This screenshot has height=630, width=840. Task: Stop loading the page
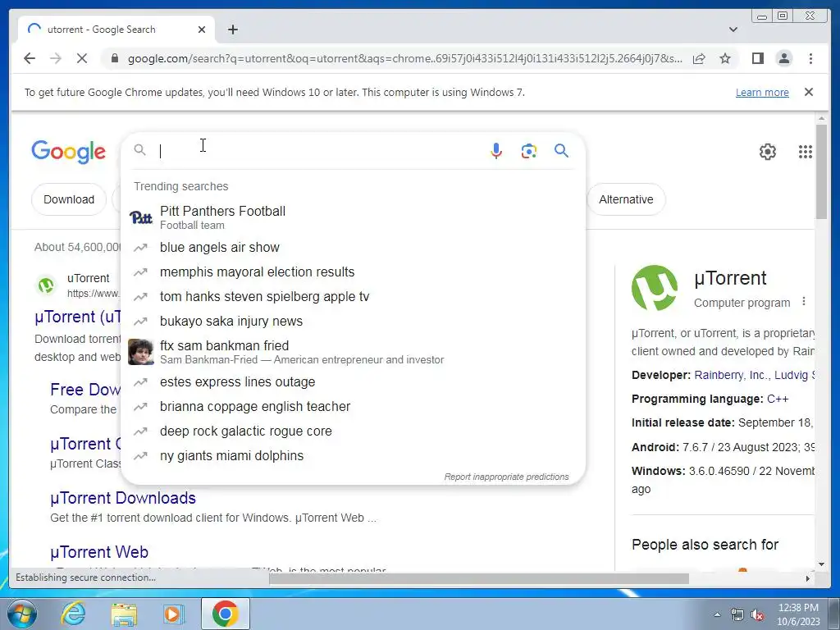coord(82,58)
